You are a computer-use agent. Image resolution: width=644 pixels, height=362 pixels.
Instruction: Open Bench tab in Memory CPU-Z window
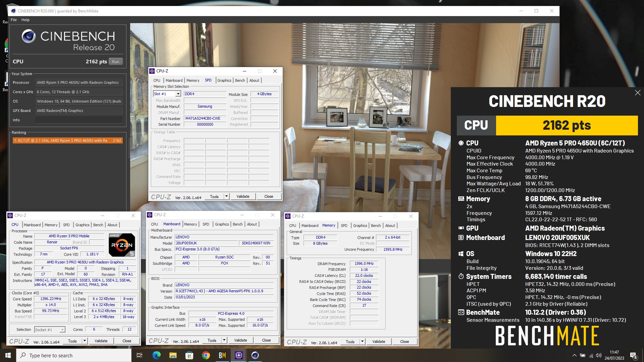click(376, 226)
